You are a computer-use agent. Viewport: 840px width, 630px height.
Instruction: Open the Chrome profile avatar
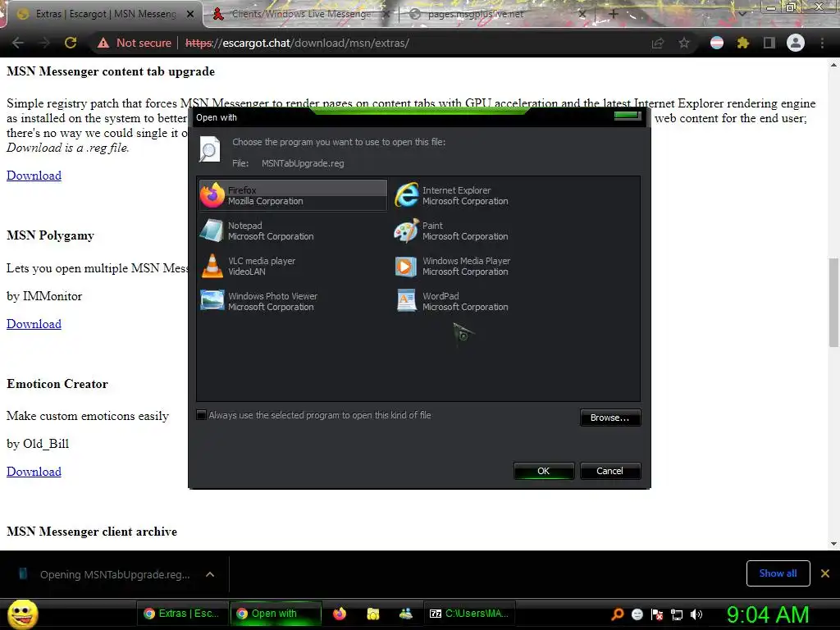tap(796, 43)
